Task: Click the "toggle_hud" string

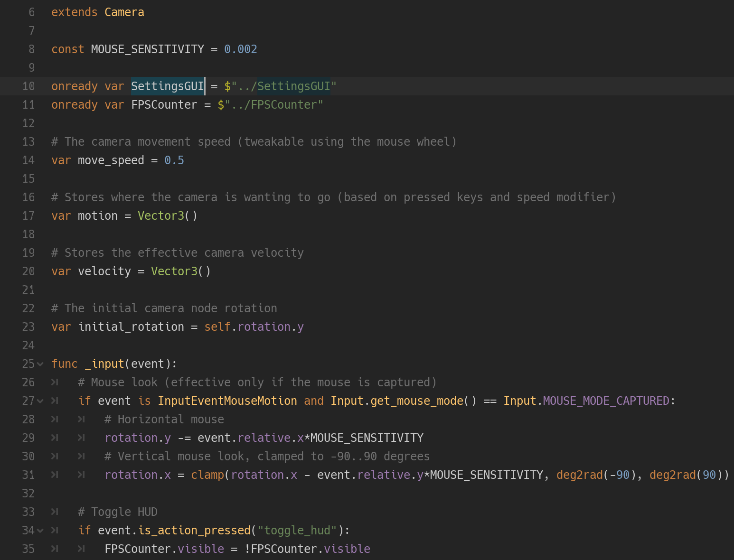Action: tap(297, 531)
